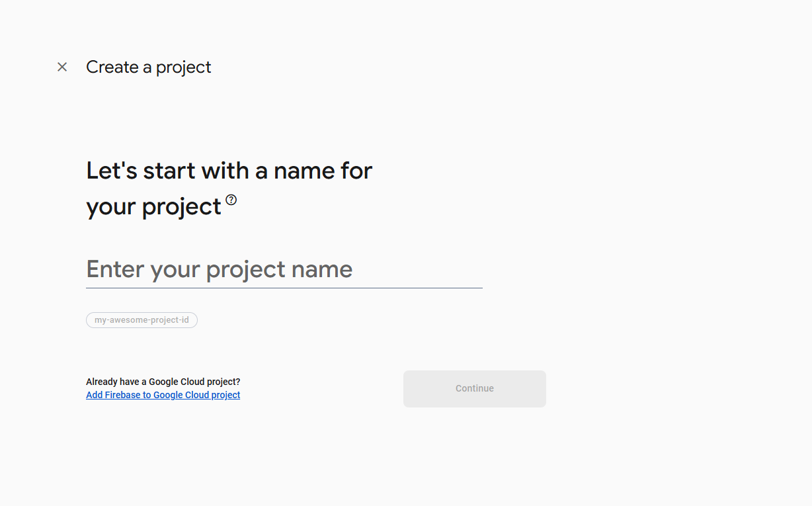Viewport: 812px width, 506px height.
Task: Follow the blue Firebase Google Cloud hyperlink
Action: pos(163,395)
